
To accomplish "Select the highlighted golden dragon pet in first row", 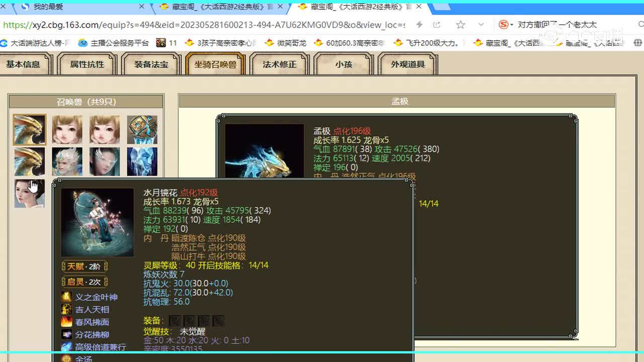I will tap(29, 130).
